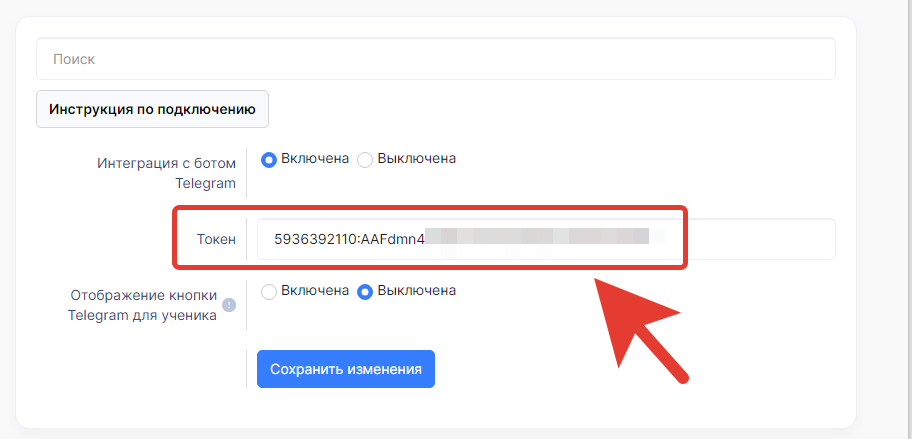Click the Токен field label
Viewport: 912px width, 439px height.
[x=216, y=239]
